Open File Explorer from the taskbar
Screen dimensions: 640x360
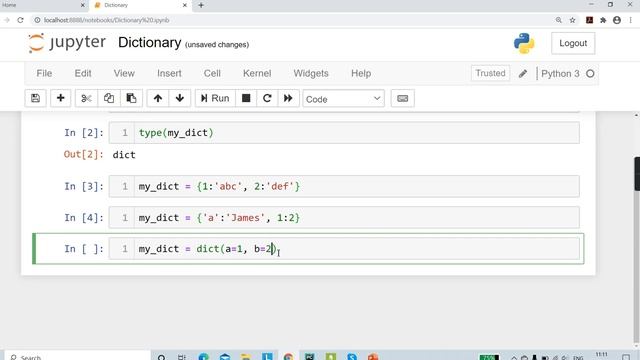coord(246,357)
